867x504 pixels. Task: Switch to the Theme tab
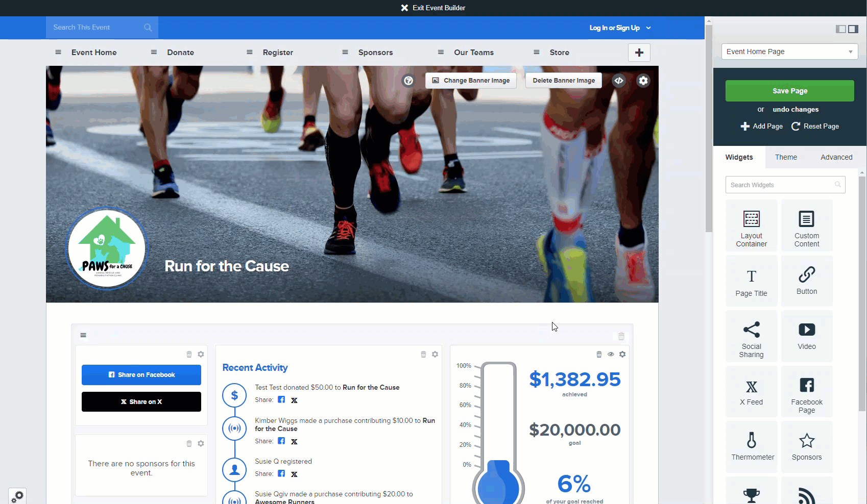pyautogui.click(x=786, y=157)
